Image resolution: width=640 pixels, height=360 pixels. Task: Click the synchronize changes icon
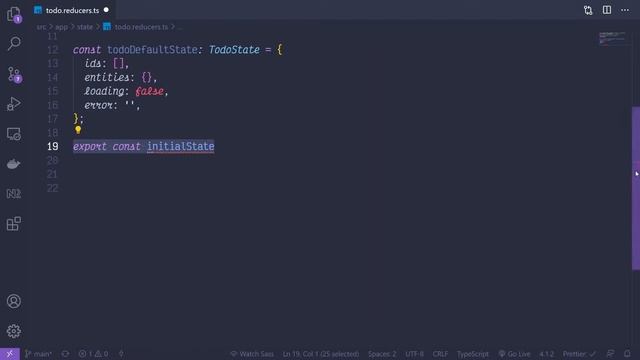coord(65,354)
